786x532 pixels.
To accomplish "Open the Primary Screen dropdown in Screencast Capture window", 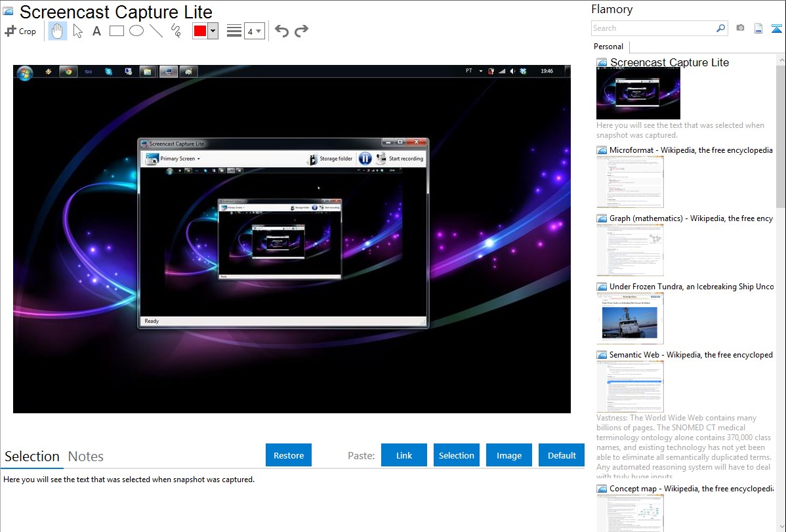I will pos(173,159).
